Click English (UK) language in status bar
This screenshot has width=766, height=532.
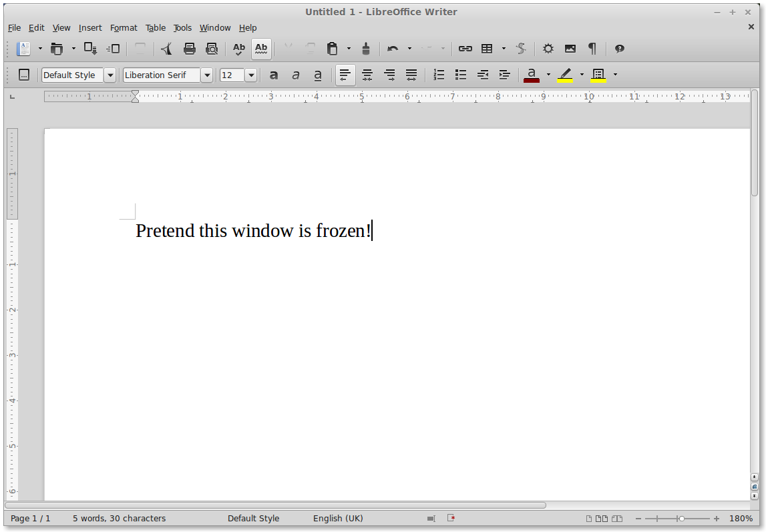[338, 519]
